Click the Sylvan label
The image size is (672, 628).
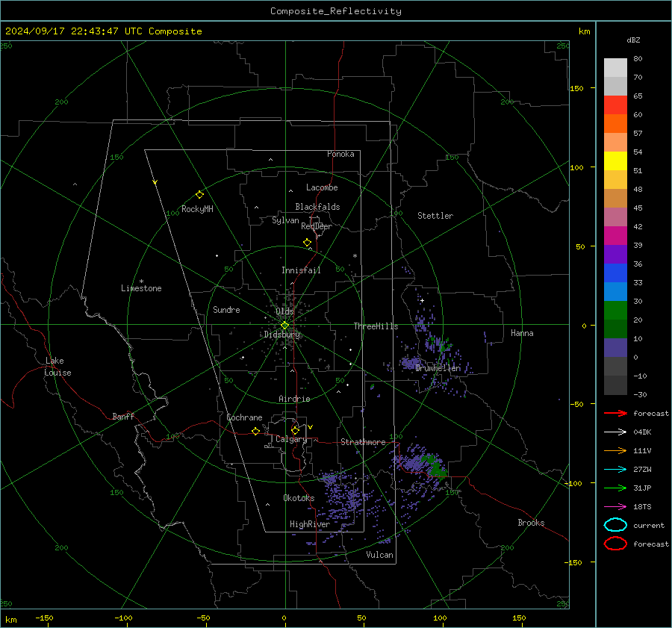click(x=285, y=220)
